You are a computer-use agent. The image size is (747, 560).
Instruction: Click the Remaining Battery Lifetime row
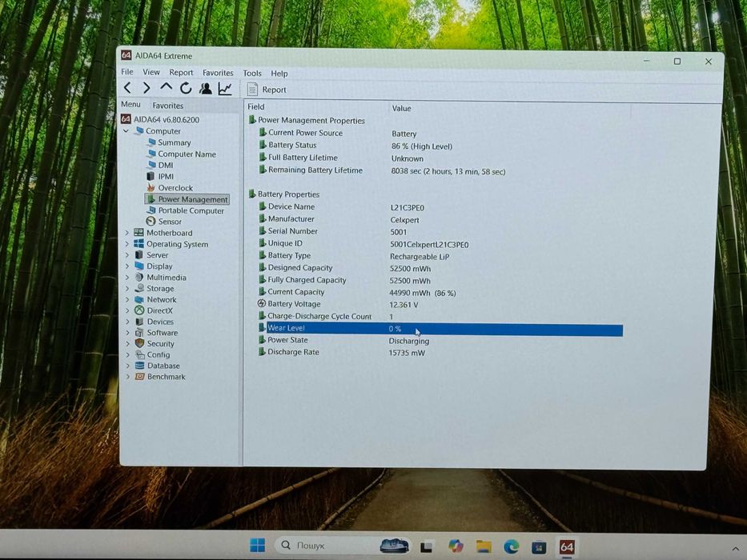[x=382, y=170]
